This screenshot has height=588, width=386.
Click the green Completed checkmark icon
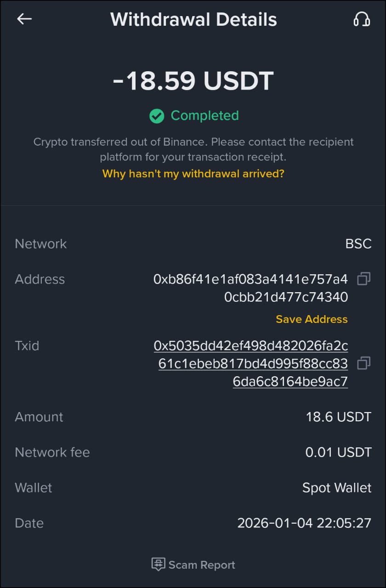click(157, 116)
